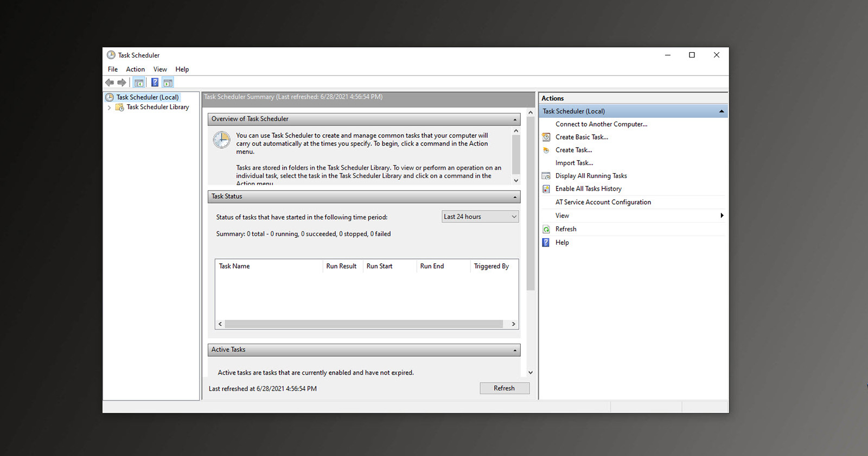The image size is (868, 456).
Task: Click the Help icon in Actions pane
Action: pyautogui.click(x=546, y=243)
